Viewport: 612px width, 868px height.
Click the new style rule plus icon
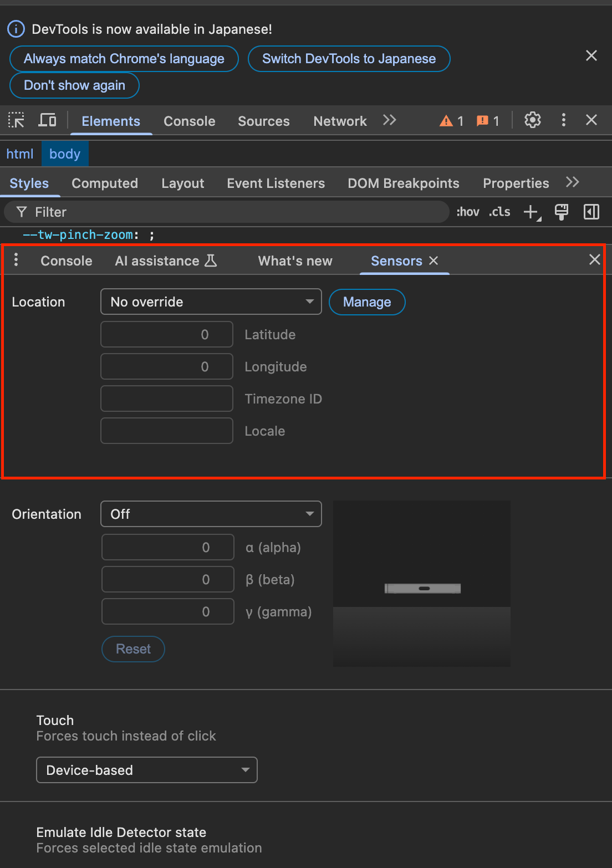pos(531,212)
